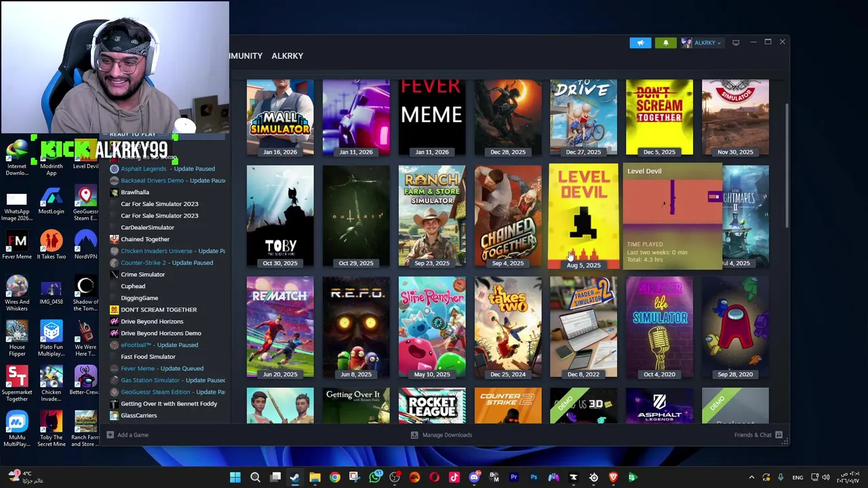Open the R.E.P.O. game tile

point(356,327)
